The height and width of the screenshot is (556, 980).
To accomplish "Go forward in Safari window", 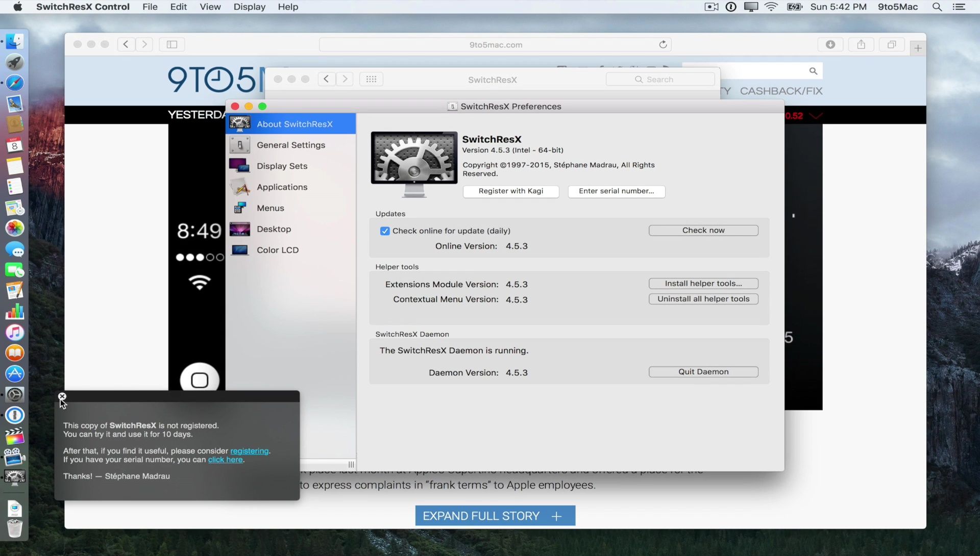I will pos(144,44).
